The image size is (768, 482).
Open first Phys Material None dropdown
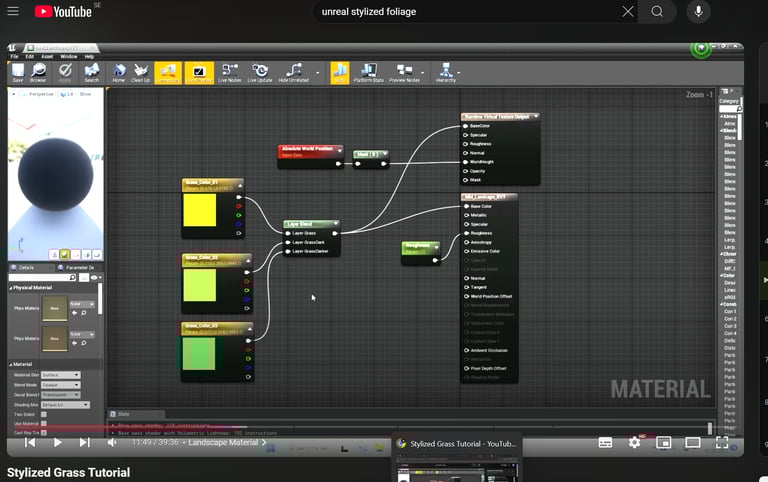tap(82, 304)
